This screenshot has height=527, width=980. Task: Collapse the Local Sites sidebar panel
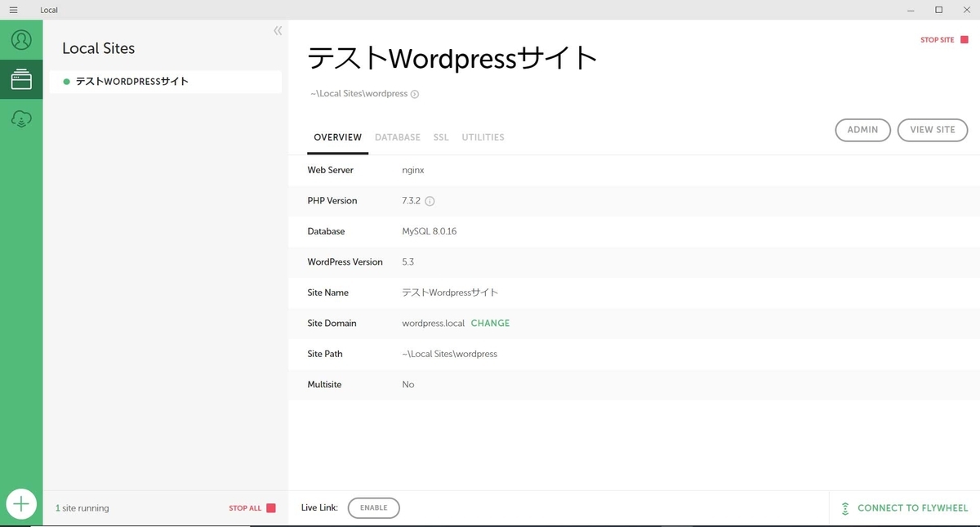[x=278, y=30]
